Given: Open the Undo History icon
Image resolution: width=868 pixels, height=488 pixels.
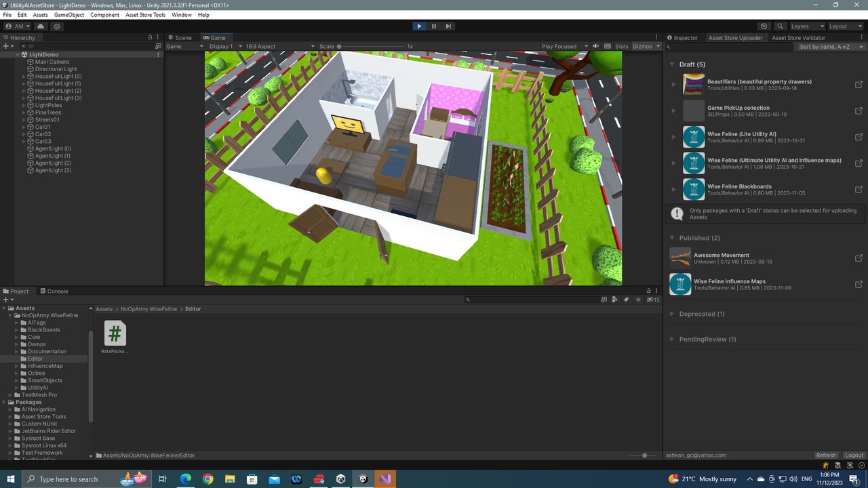Looking at the screenshot, I should point(764,26).
